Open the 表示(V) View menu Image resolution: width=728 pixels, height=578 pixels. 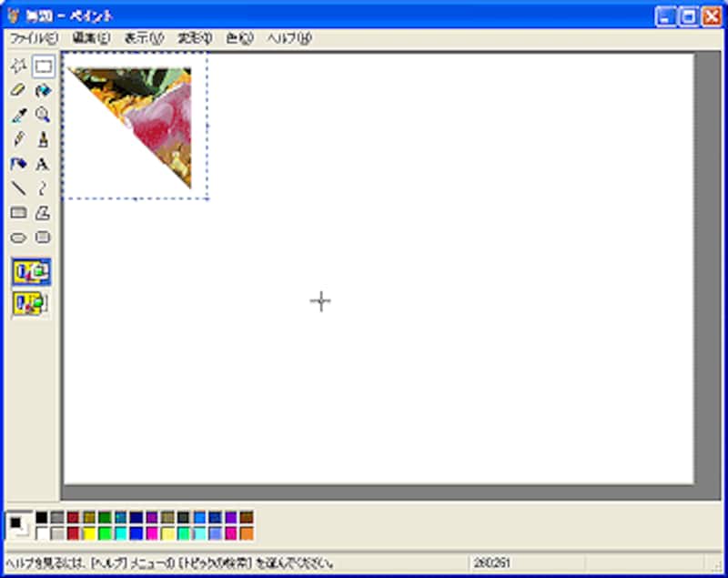(144, 38)
